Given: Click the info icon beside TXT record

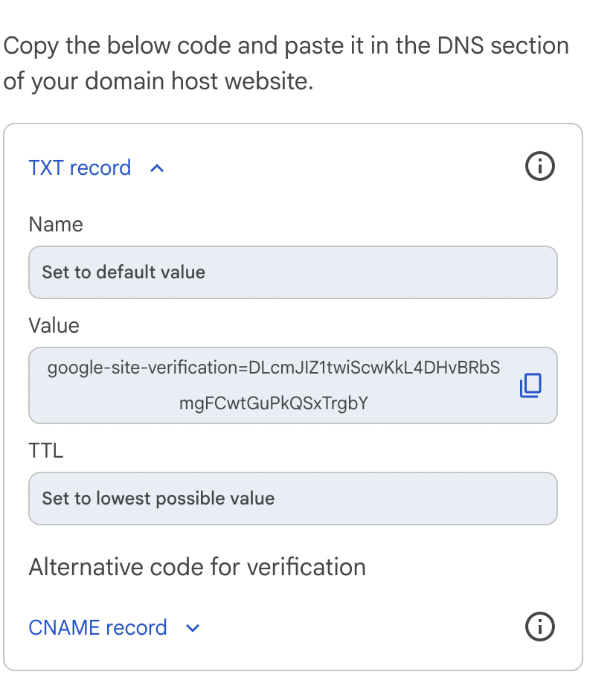Looking at the screenshot, I should point(540,167).
